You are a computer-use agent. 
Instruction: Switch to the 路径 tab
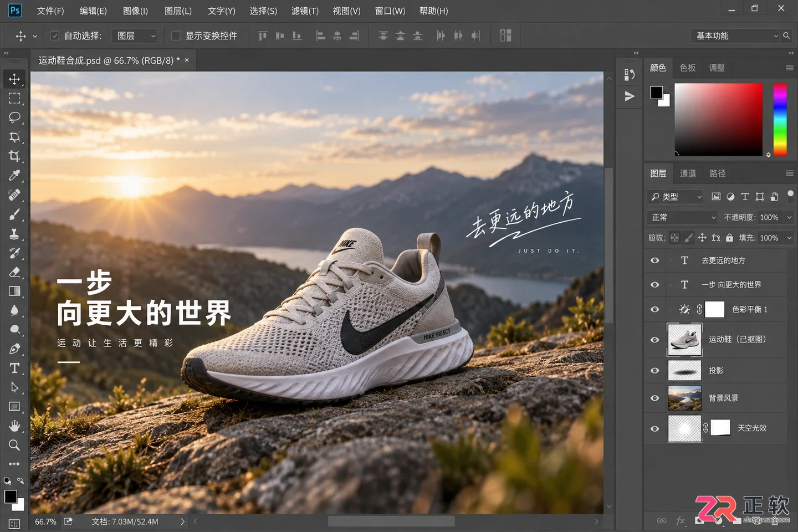pos(717,173)
